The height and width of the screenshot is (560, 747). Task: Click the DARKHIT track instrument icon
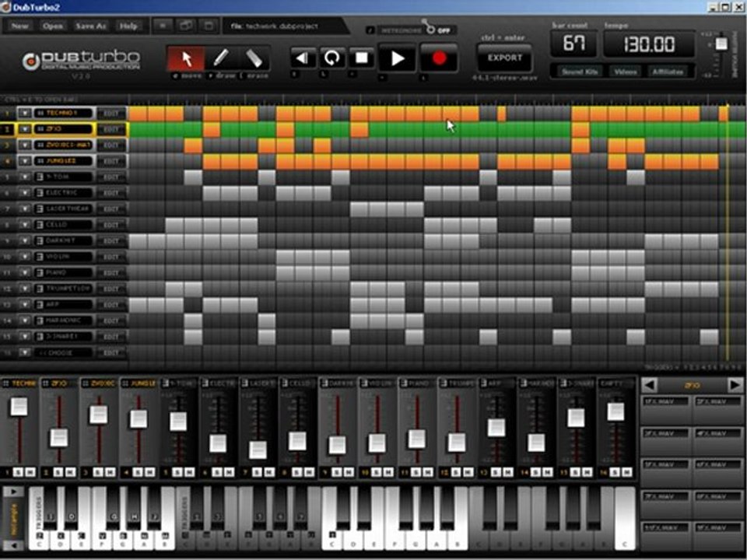(40, 241)
